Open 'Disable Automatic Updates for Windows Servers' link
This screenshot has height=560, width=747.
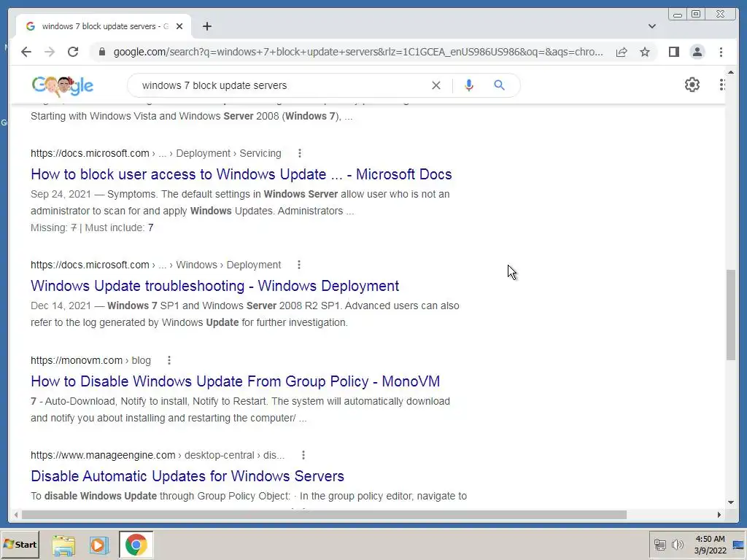[187, 476]
